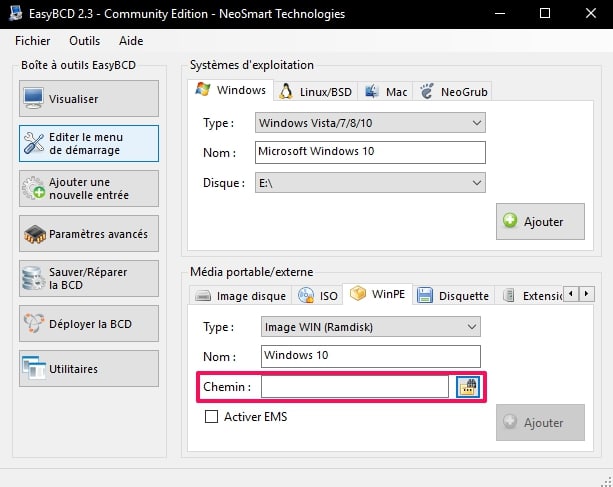
Task: Open the Aide menu
Action: coord(131,41)
